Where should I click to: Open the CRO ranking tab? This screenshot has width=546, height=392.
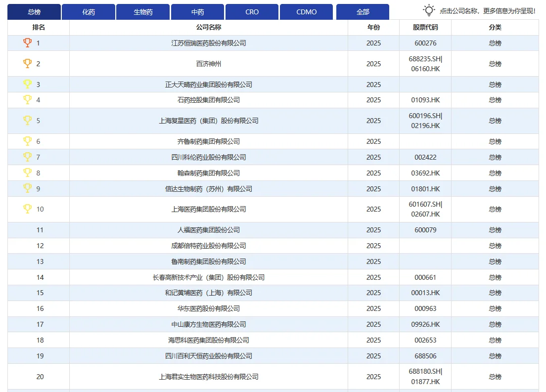(252, 12)
